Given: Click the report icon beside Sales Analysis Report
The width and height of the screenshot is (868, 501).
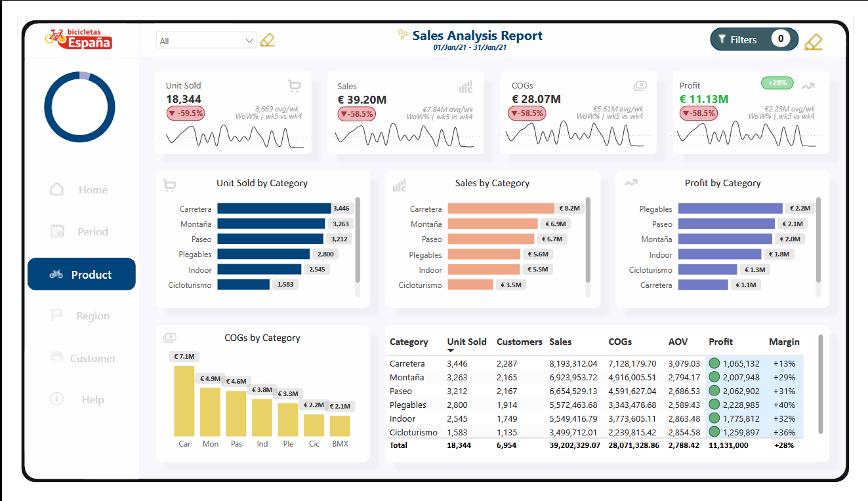Looking at the screenshot, I should point(402,34).
